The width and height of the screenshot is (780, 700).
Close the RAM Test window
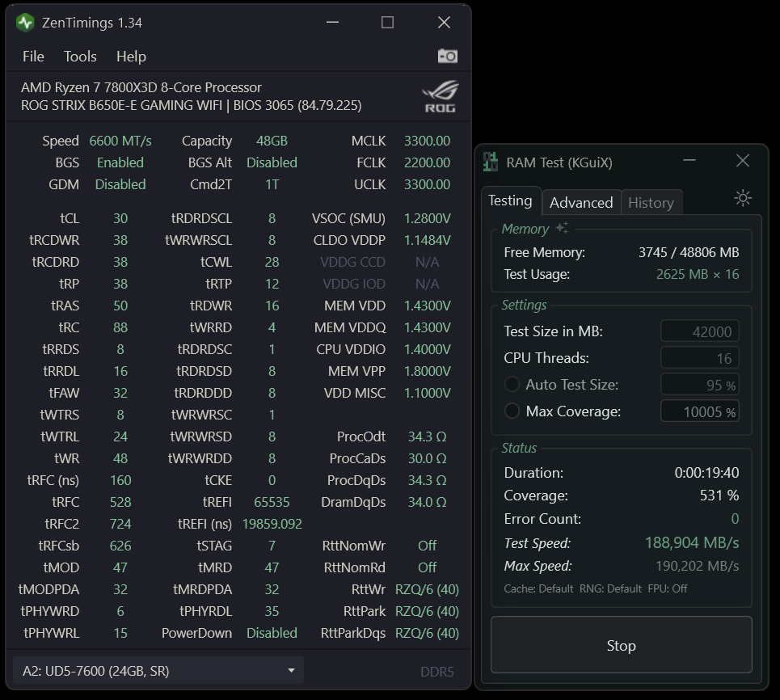pyautogui.click(x=743, y=160)
